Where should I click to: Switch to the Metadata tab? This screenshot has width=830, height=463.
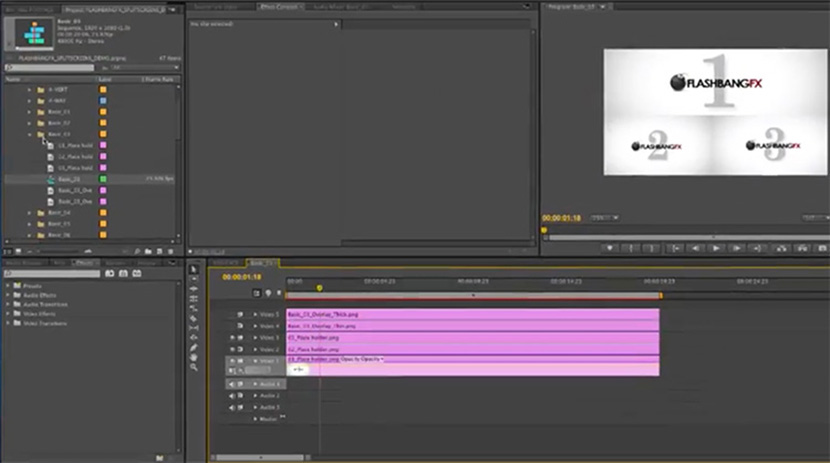pyautogui.click(x=403, y=7)
